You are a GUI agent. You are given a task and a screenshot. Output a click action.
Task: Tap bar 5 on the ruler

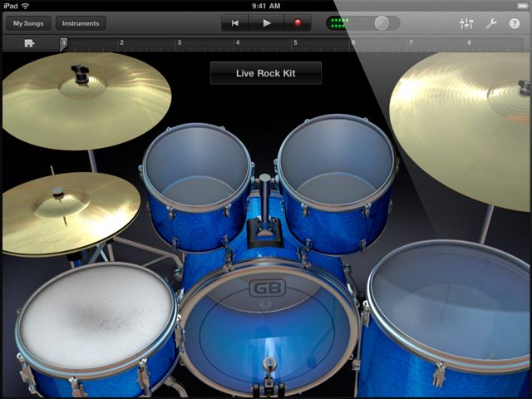click(x=296, y=42)
